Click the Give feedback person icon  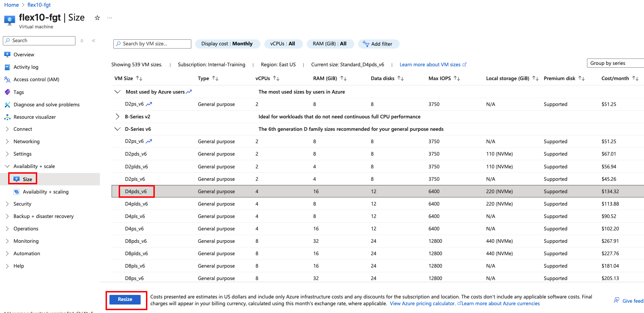tap(617, 300)
